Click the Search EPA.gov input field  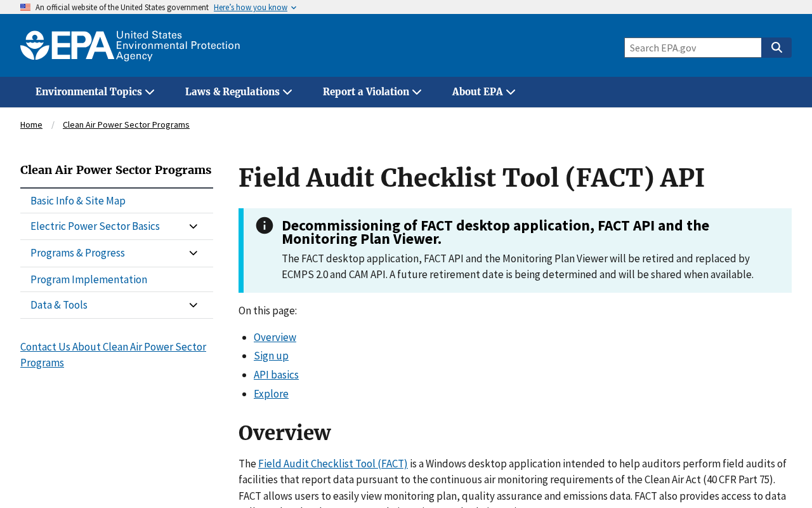693,48
